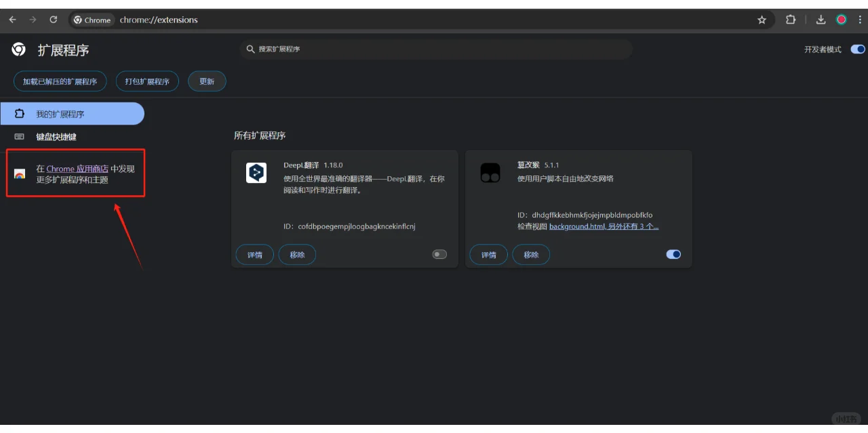Image resolution: width=868 pixels, height=433 pixels.
Task: Toggle 开发者模式 switch off
Action: click(858, 49)
